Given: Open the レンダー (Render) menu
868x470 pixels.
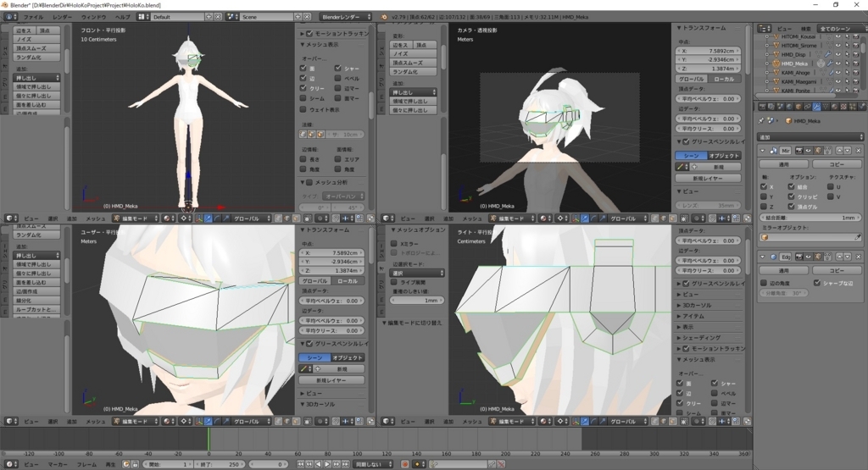Looking at the screenshot, I should [62, 17].
